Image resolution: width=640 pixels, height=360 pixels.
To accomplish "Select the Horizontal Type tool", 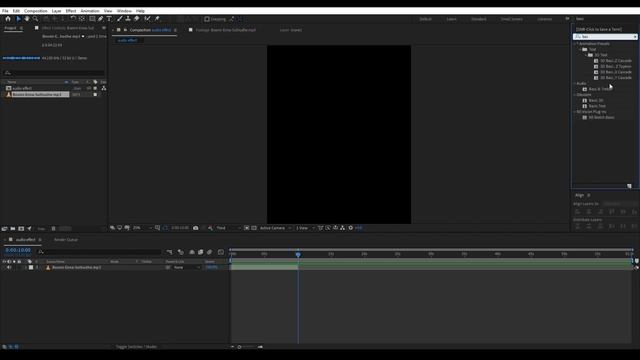I will coord(109,19).
